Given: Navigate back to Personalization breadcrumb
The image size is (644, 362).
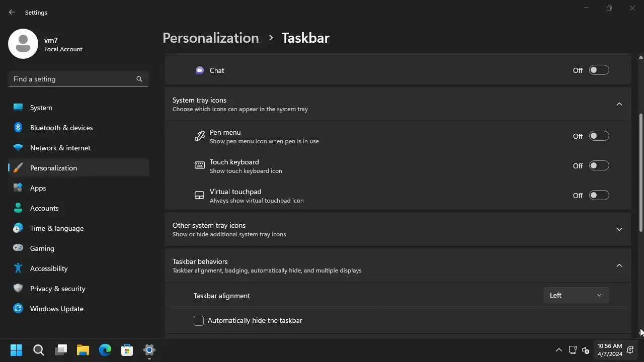Looking at the screenshot, I should coord(210,38).
